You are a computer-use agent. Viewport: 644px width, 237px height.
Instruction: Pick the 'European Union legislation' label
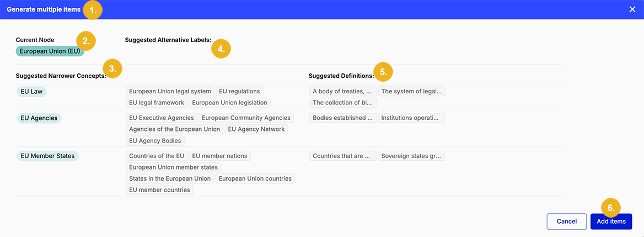(229, 102)
